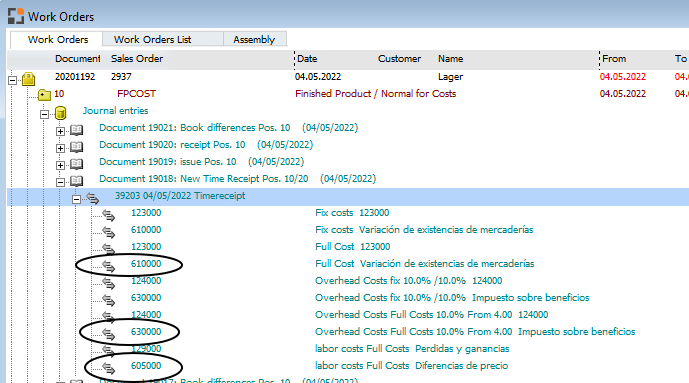Select document number 20201192
This screenshot has height=383, width=689.
pos(75,77)
